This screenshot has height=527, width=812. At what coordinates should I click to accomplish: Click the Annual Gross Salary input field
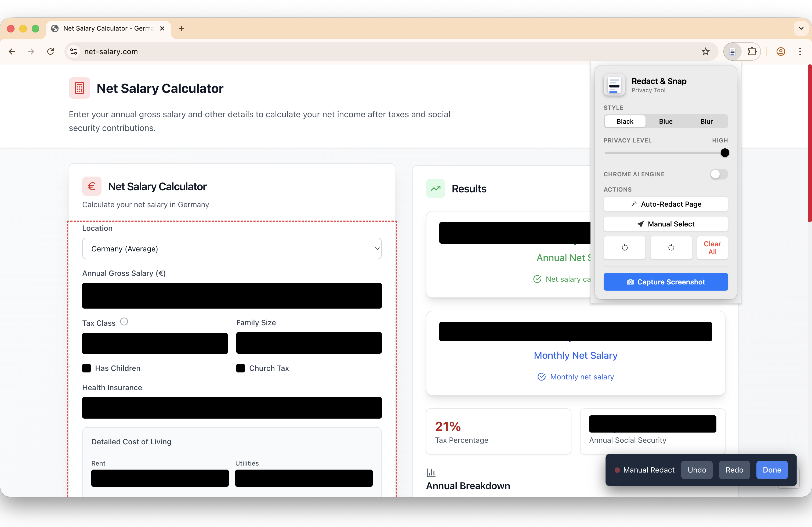[x=232, y=295]
